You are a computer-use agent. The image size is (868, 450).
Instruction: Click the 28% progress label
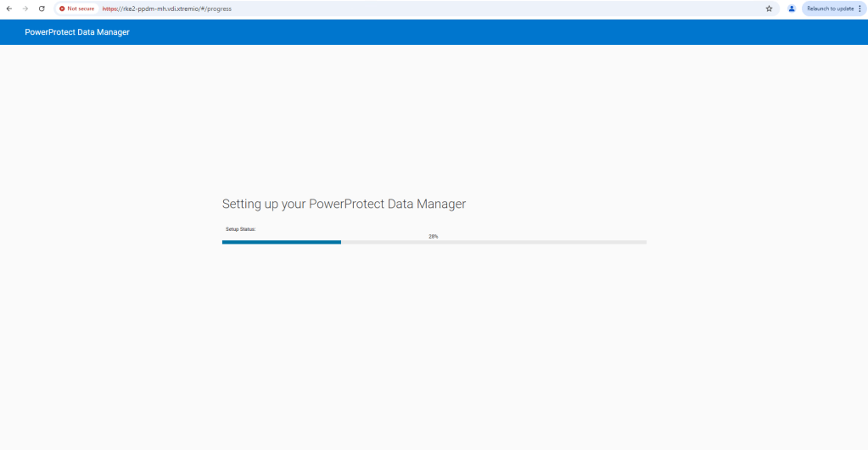tap(433, 236)
